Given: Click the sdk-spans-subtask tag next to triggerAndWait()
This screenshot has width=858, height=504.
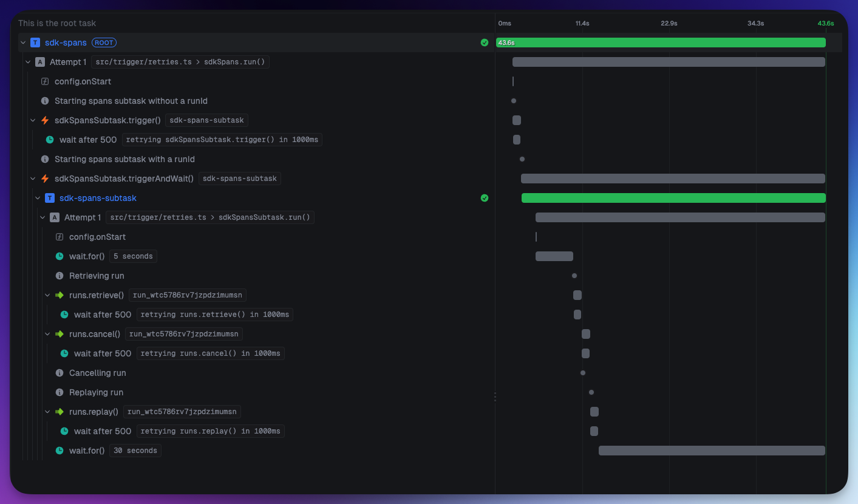Looking at the screenshot, I should [240, 179].
